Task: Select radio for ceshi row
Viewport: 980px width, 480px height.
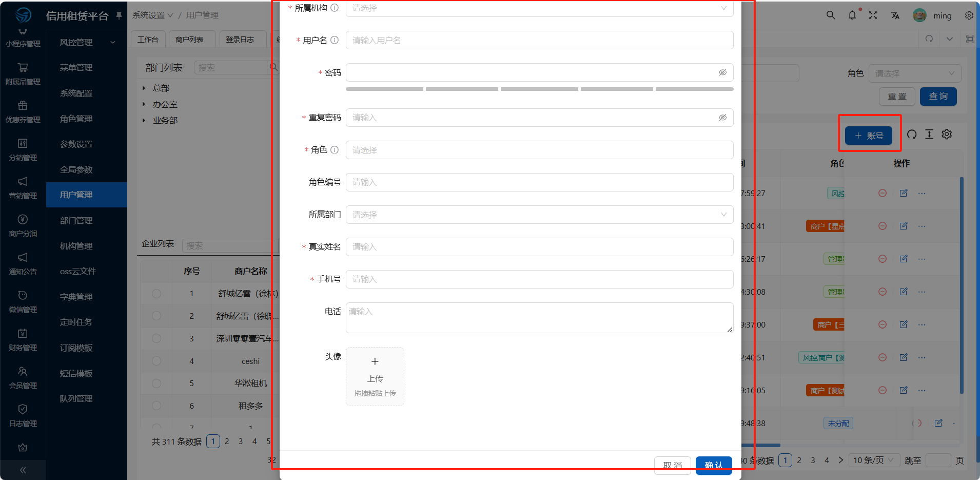Action: point(156,361)
